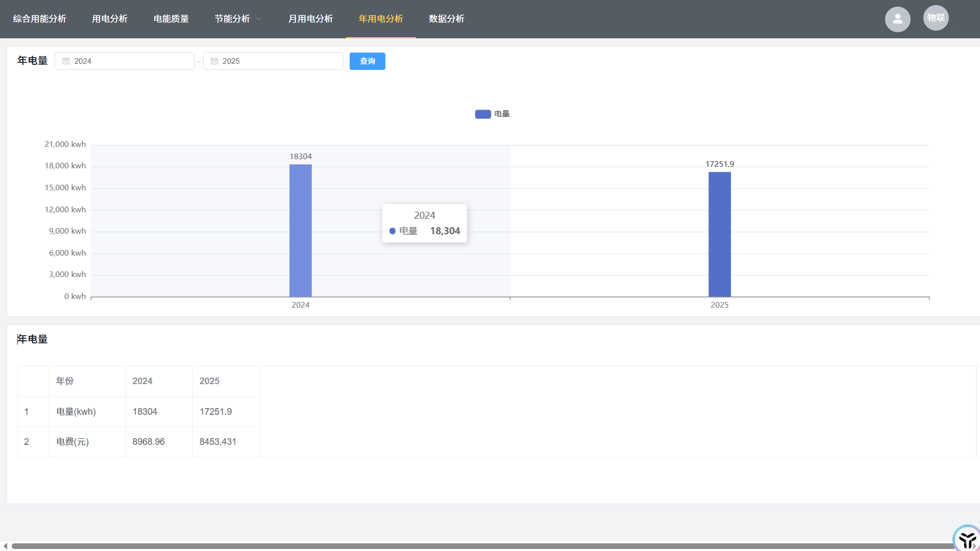The image size is (980, 551).
Task: Click the bottom horizontal scrollbar track
Action: (480, 546)
